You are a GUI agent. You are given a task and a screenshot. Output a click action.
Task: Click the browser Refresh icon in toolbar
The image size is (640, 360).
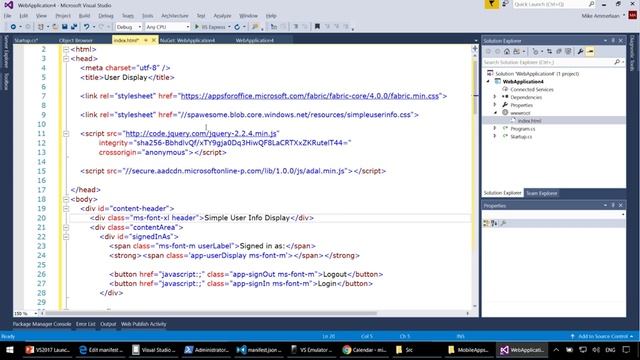[237, 27]
